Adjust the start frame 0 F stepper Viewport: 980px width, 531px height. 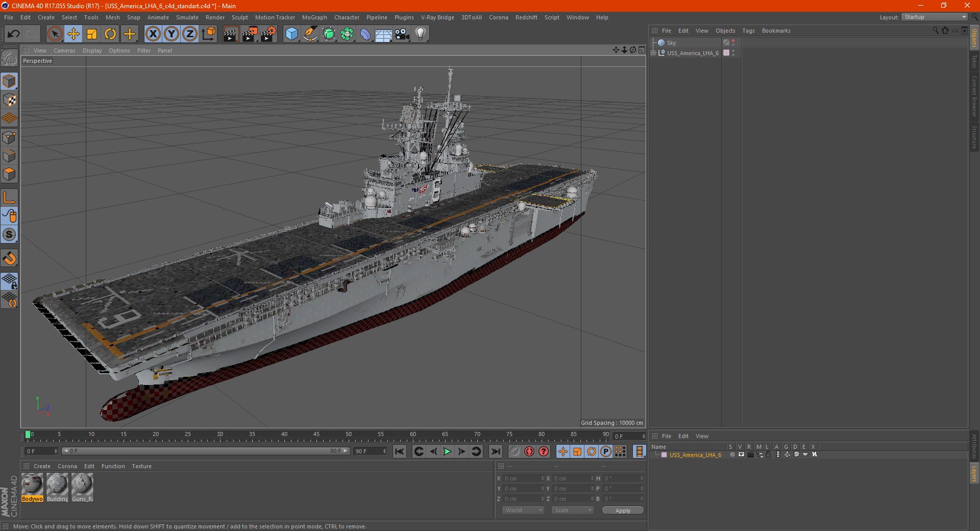tap(56, 451)
